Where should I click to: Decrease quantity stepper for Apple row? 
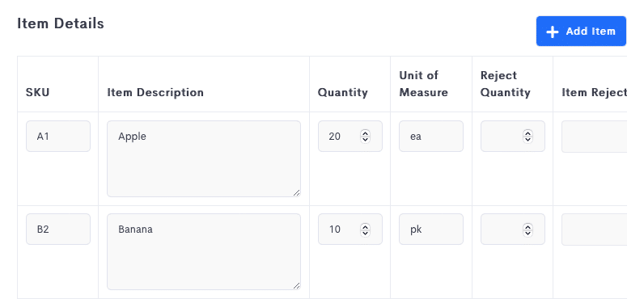coord(365,140)
